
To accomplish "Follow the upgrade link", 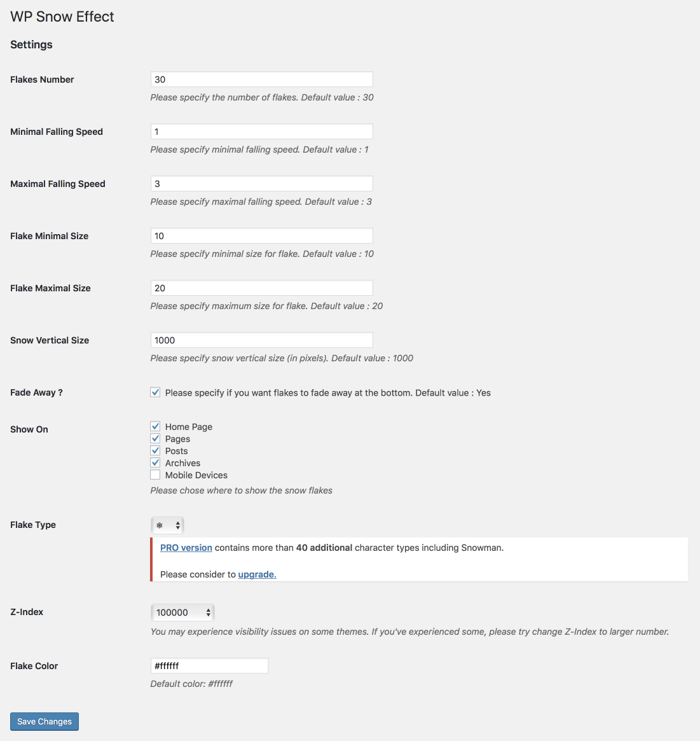I will 257,574.
